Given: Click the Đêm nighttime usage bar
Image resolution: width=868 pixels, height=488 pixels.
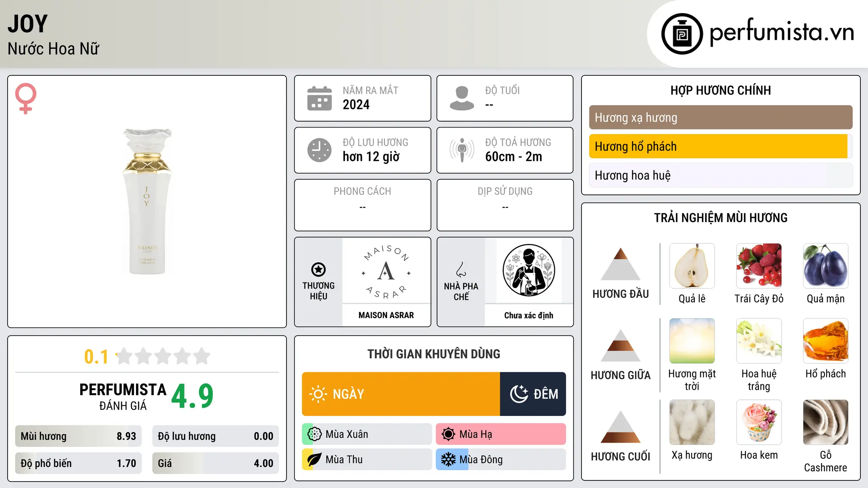Looking at the screenshot, I should (533, 394).
